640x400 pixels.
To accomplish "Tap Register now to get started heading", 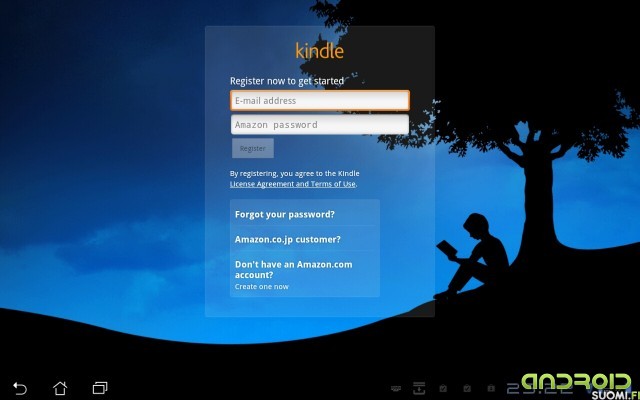I will coord(287,81).
